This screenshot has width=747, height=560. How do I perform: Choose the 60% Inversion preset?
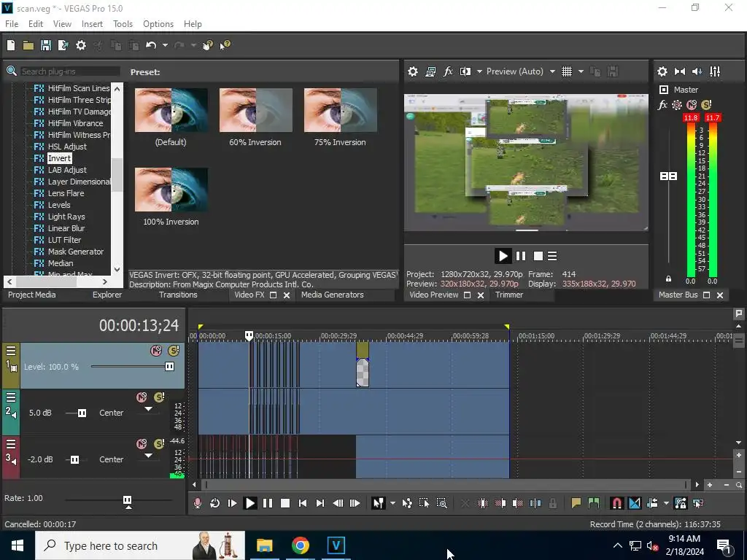pos(256,117)
